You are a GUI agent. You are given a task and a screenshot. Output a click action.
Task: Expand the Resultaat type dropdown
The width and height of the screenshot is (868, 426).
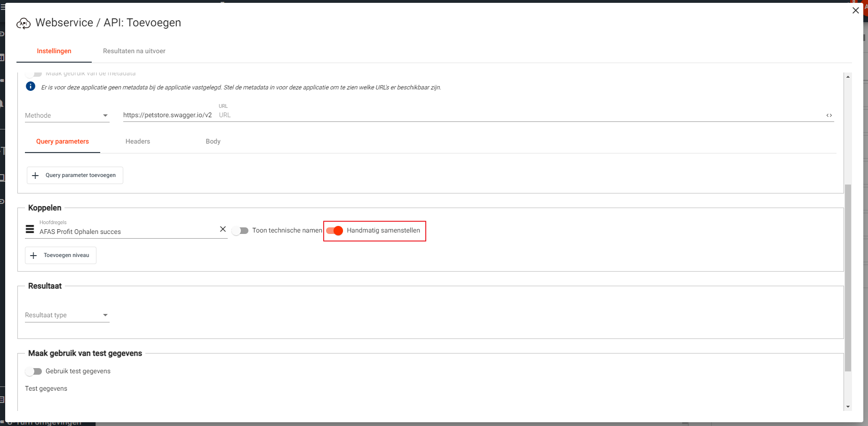[67, 315]
